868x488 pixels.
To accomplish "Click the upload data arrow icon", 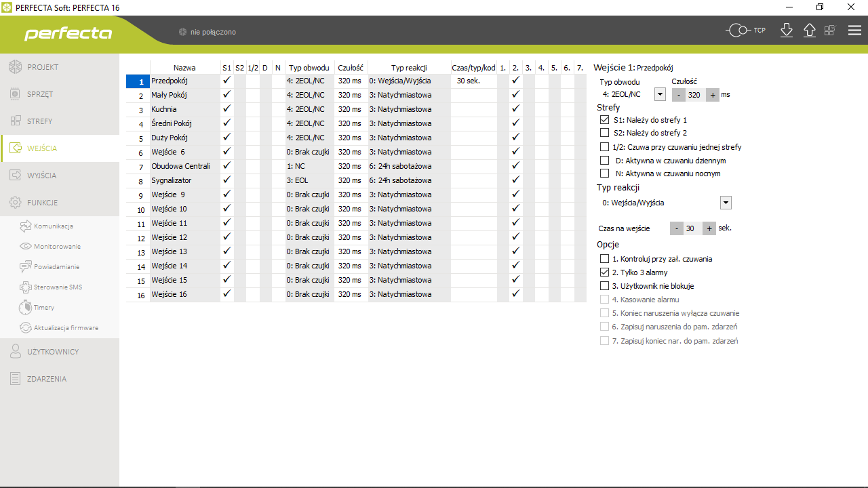I will click(x=810, y=30).
